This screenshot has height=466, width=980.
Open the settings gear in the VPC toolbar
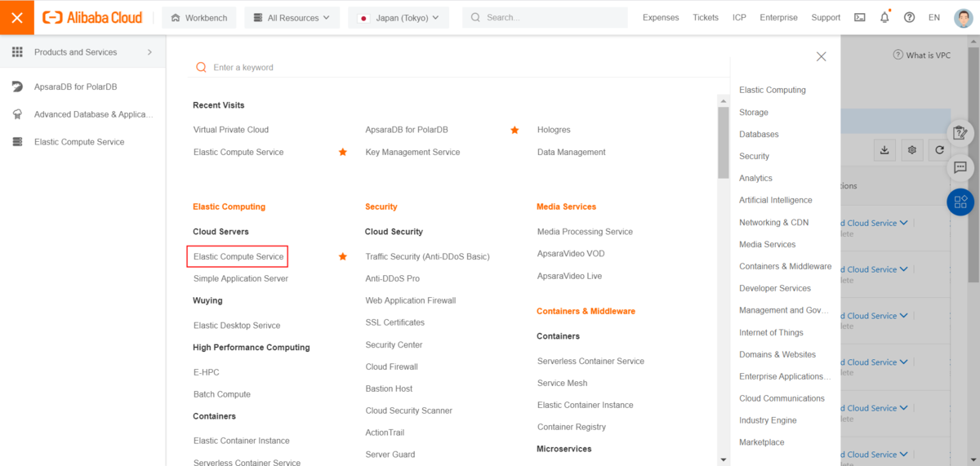tap(912, 150)
